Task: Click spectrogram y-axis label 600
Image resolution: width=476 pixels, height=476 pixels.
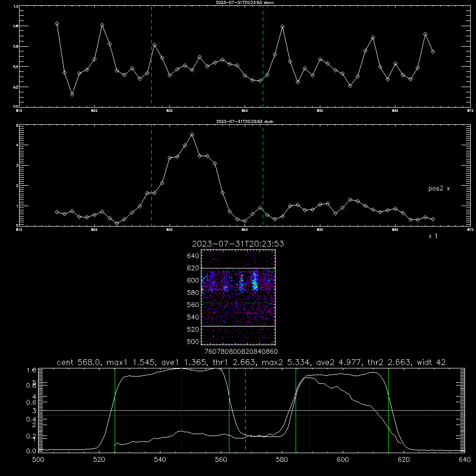Action: [x=193, y=280]
